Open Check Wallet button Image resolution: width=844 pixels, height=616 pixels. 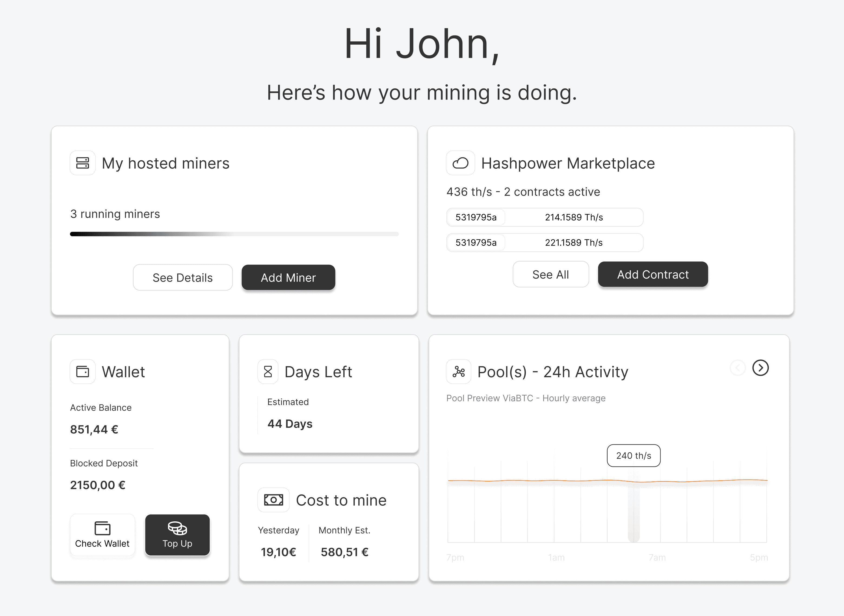(102, 535)
